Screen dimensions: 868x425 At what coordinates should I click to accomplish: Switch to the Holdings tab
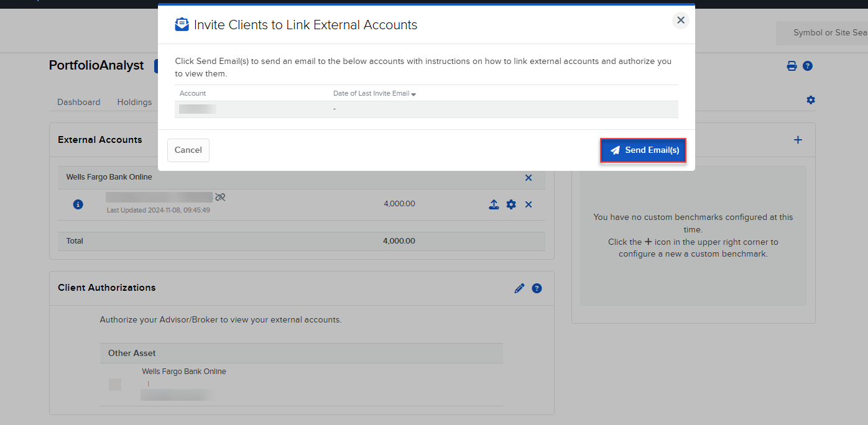click(134, 102)
